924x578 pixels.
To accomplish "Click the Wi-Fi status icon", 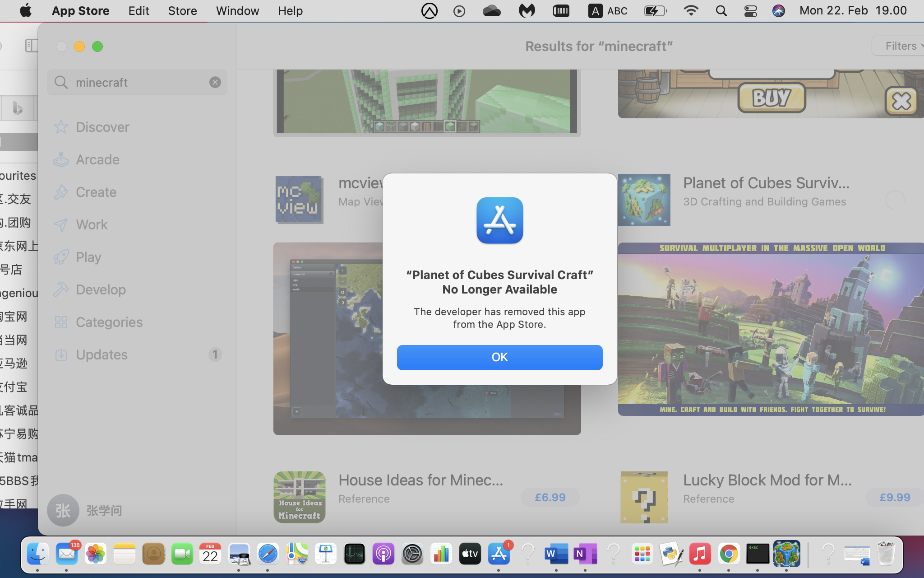I will pos(691,10).
